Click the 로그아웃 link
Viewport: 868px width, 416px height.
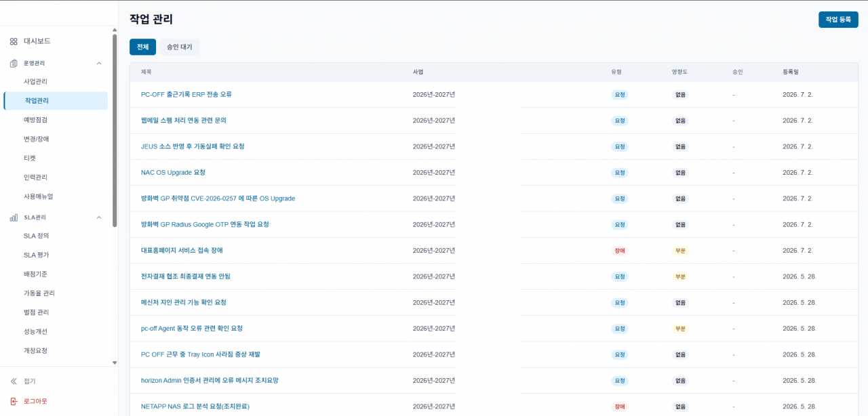(35, 401)
